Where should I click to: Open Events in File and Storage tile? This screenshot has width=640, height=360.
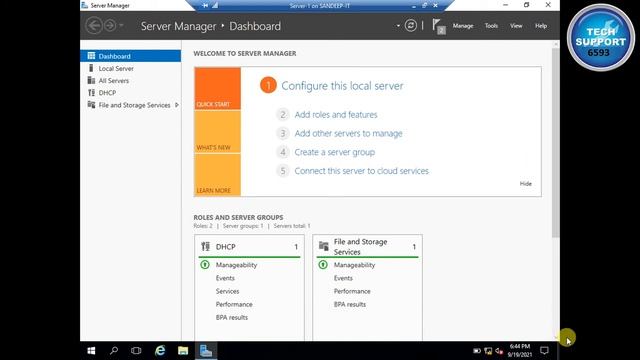343,278
